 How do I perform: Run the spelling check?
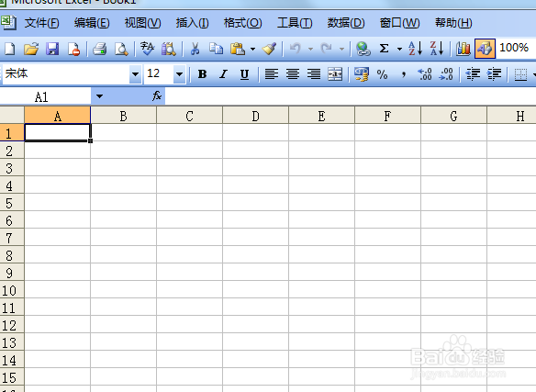(148, 49)
